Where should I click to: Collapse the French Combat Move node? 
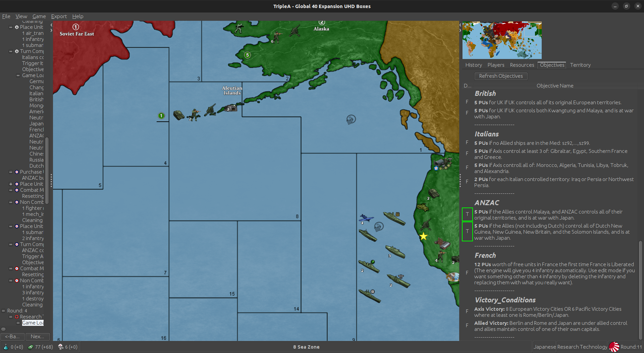click(x=11, y=269)
